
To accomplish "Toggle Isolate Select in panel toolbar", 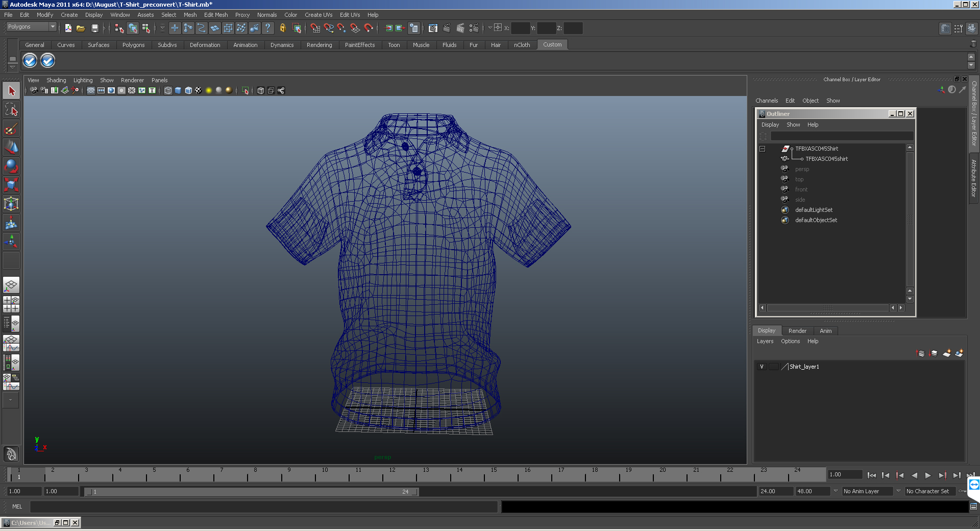I will point(246,90).
